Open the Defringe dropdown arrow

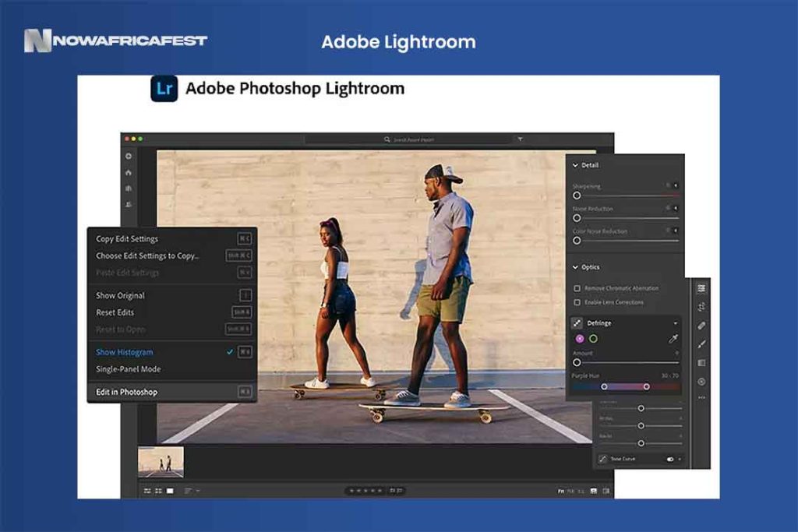(x=676, y=323)
